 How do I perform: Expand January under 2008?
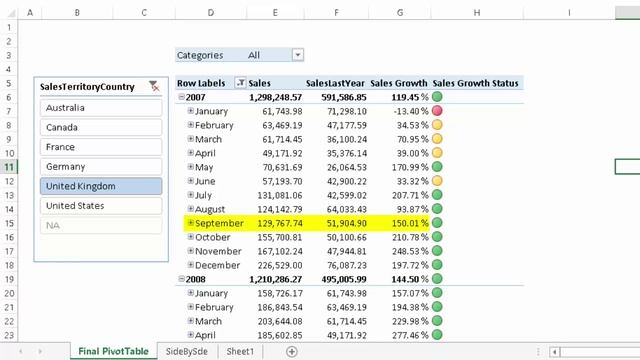190,292
